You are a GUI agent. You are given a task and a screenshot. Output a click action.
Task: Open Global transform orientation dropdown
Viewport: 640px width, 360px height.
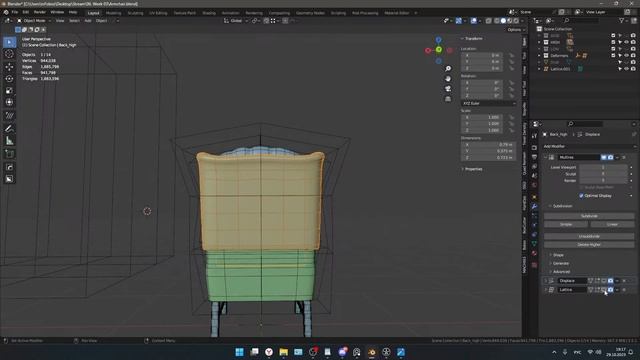coord(236,20)
